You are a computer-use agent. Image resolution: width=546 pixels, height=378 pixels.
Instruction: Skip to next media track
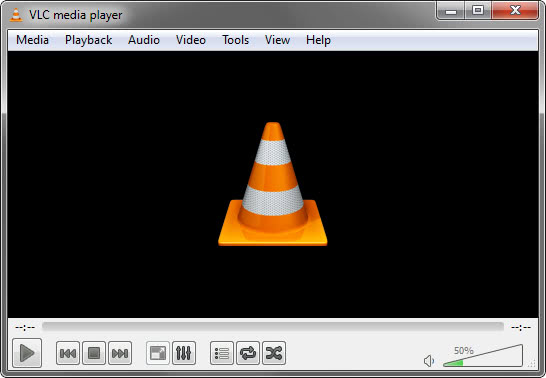120,353
